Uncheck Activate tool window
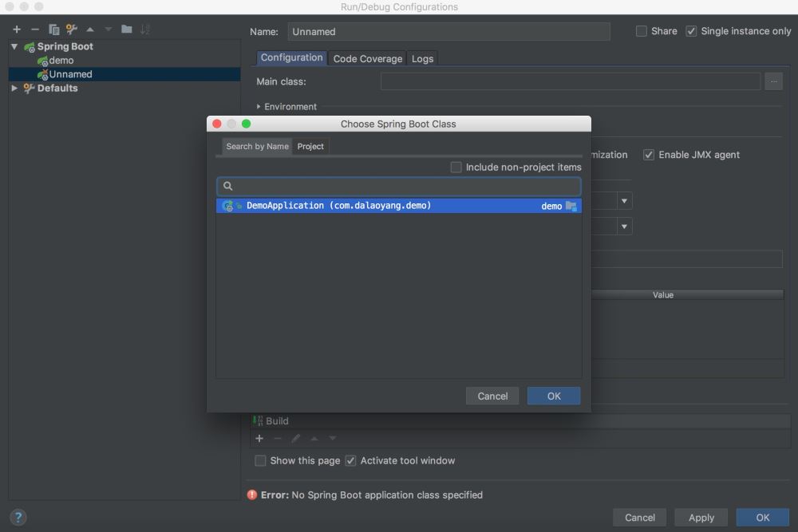Viewport: 798px width, 532px height. pos(350,461)
